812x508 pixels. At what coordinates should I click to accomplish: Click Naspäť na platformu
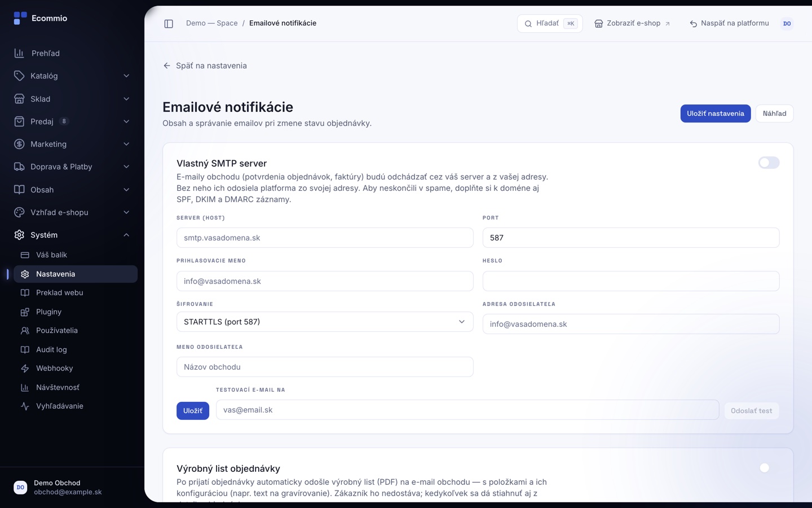point(729,24)
